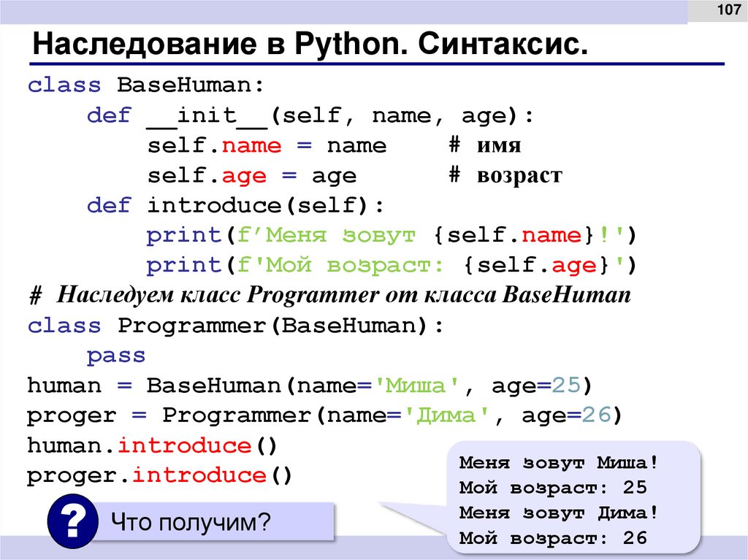
Task: Click the 'human = BaseHuman(...)' line
Action: [310, 386]
